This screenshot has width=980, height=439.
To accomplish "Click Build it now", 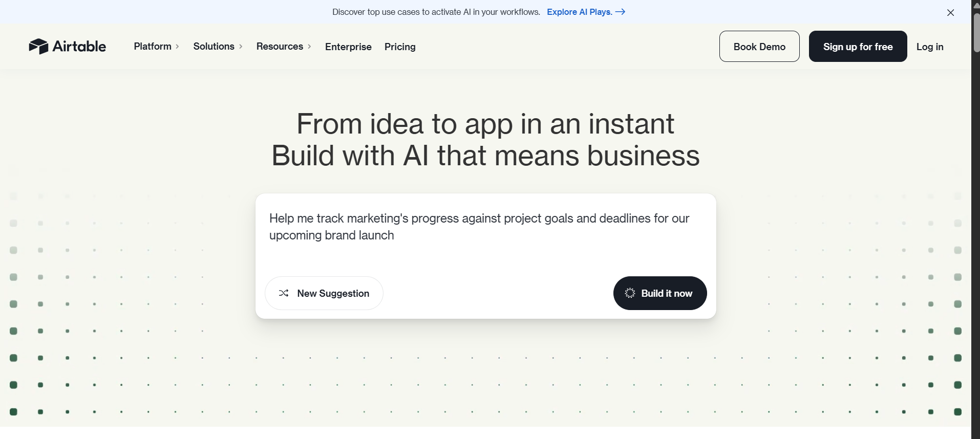I will coord(660,293).
